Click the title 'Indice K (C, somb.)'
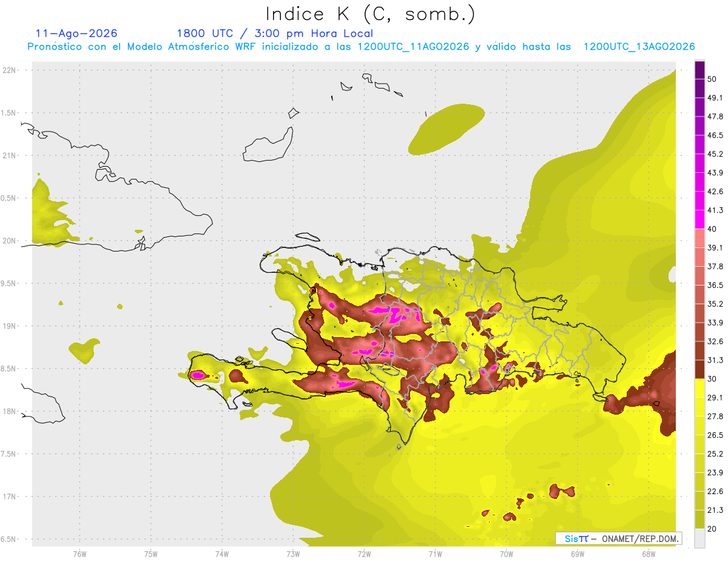The width and height of the screenshot is (728, 562). [371, 14]
